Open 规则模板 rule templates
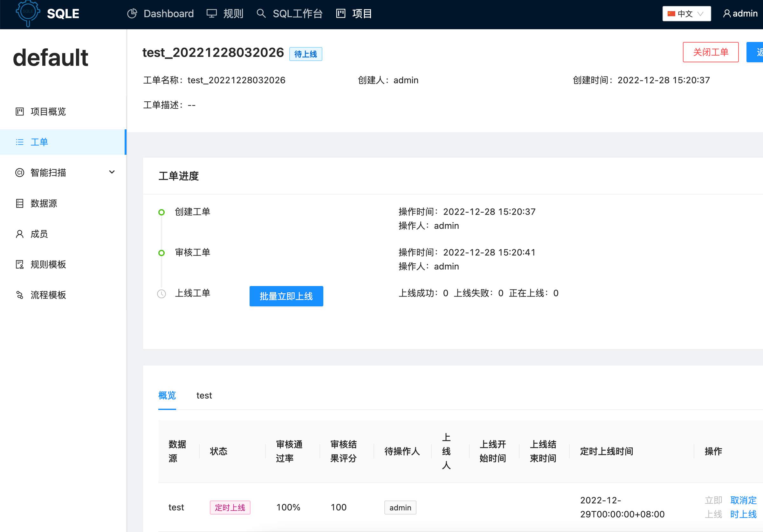This screenshot has height=532, width=763. tap(48, 264)
